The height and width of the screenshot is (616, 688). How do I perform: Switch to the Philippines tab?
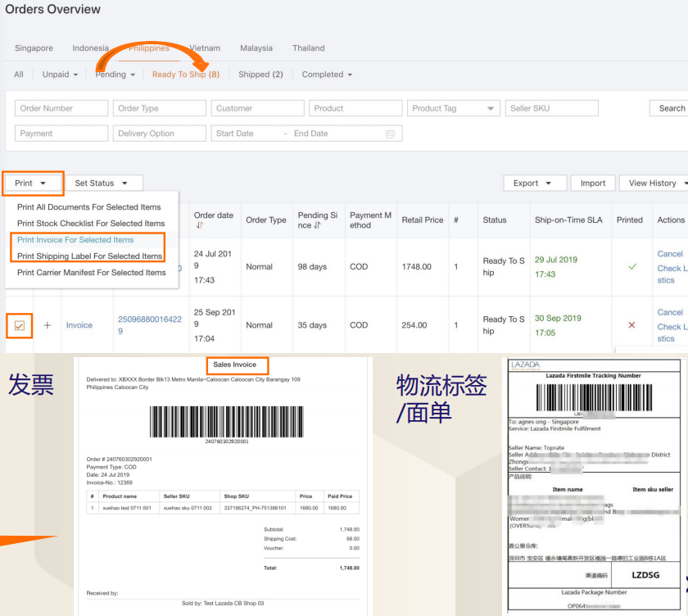pos(149,48)
